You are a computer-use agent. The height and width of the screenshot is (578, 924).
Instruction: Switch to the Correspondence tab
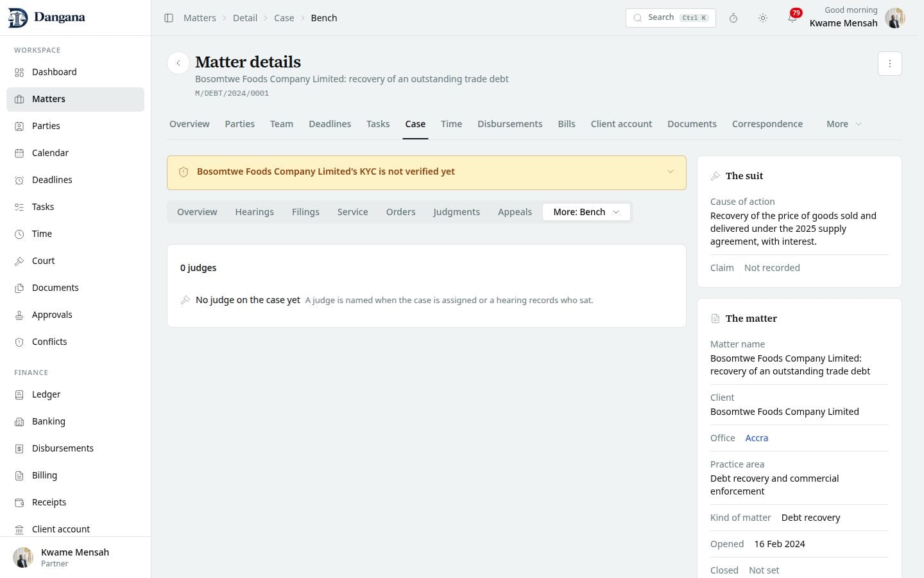(x=767, y=124)
